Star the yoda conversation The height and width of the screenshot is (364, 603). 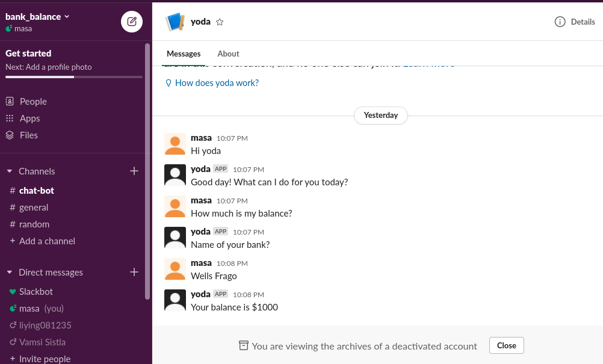tap(220, 22)
